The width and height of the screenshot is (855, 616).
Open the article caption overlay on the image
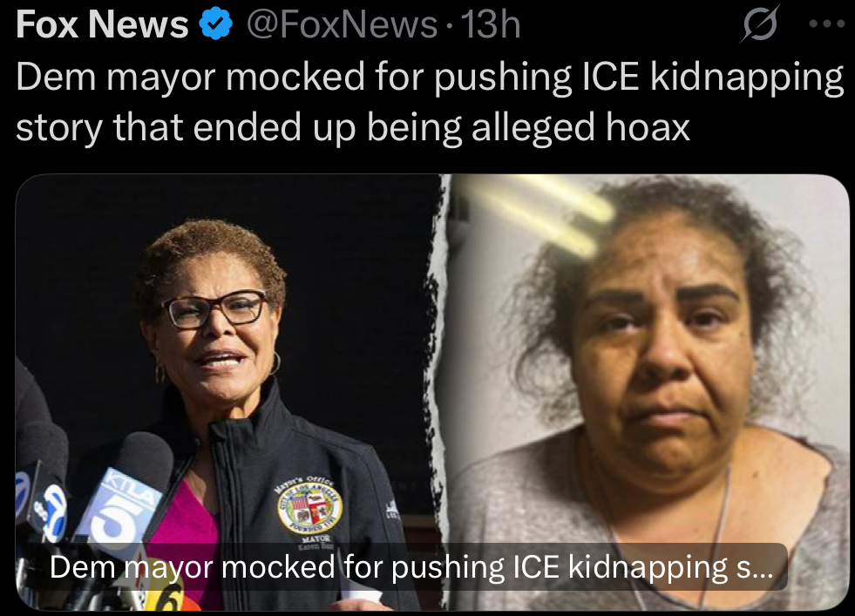pos(411,567)
